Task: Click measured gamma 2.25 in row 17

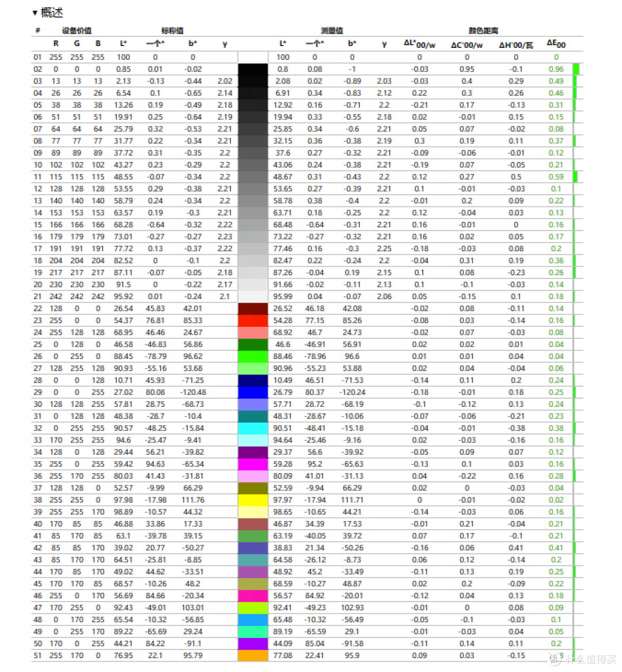Action: (384, 248)
